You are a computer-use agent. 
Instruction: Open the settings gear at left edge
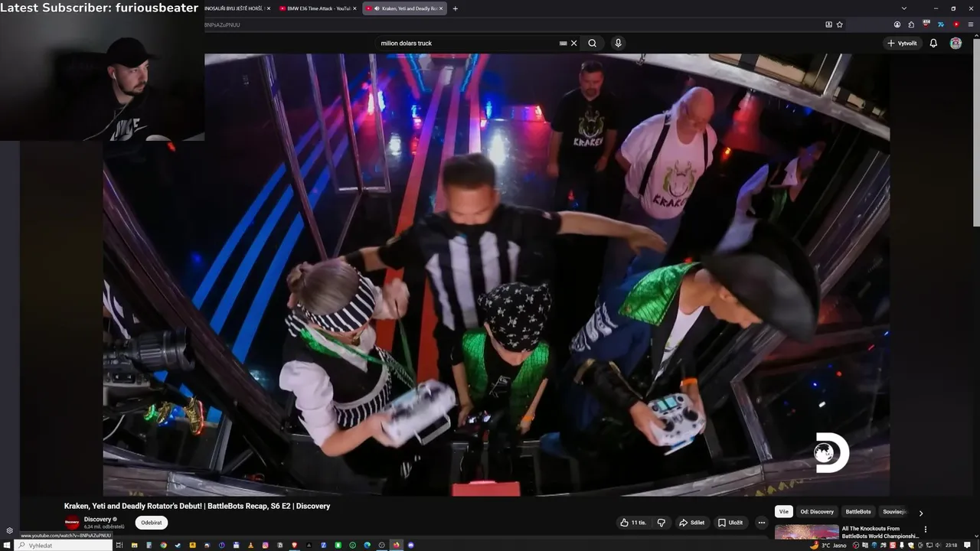coord(9,530)
